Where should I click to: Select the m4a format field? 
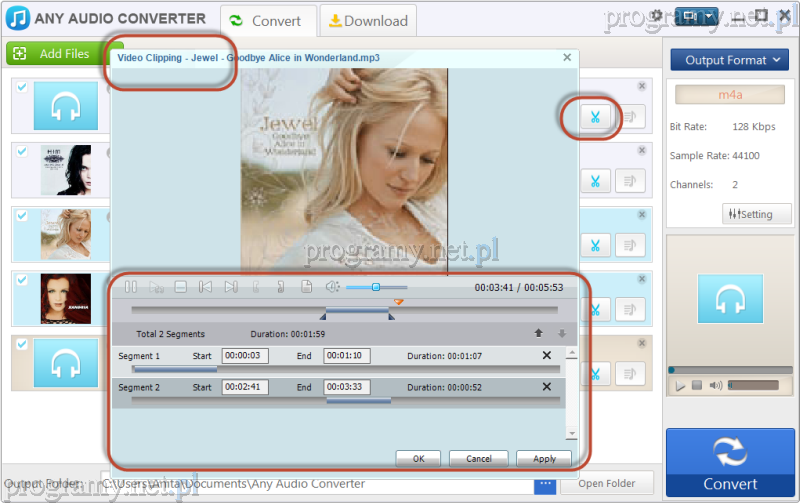[730, 94]
